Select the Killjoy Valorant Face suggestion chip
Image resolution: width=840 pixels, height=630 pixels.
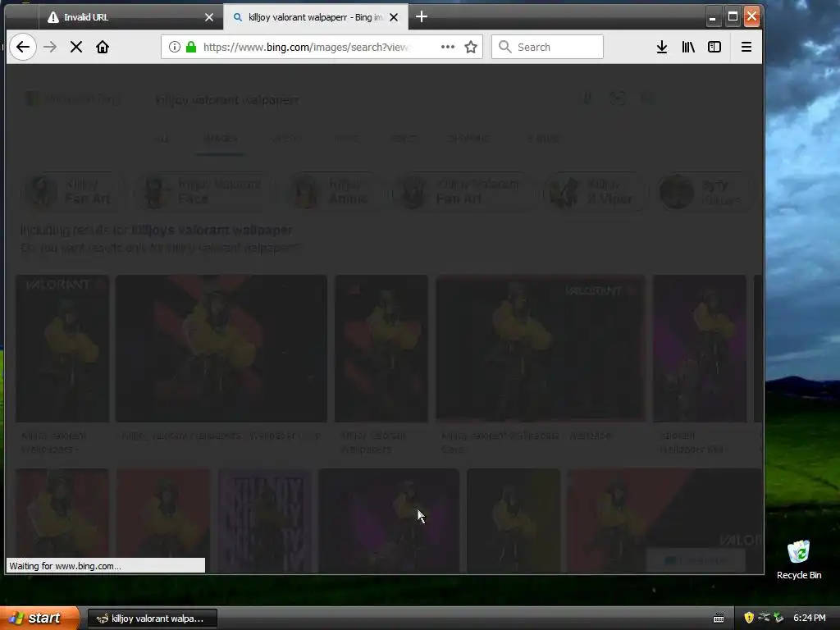(x=206, y=191)
